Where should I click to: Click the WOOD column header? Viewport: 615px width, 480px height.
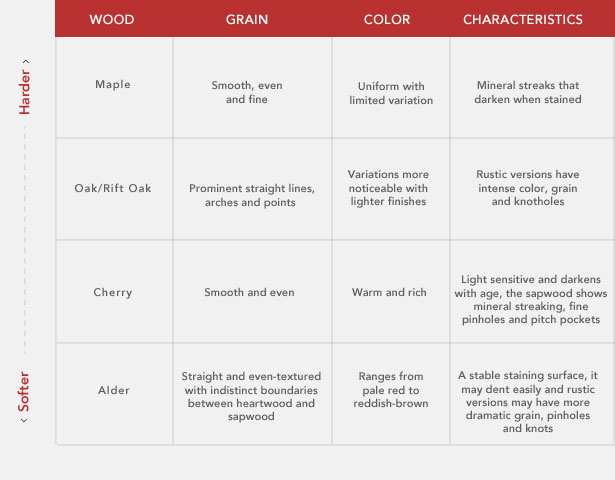(x=113, y=19)
